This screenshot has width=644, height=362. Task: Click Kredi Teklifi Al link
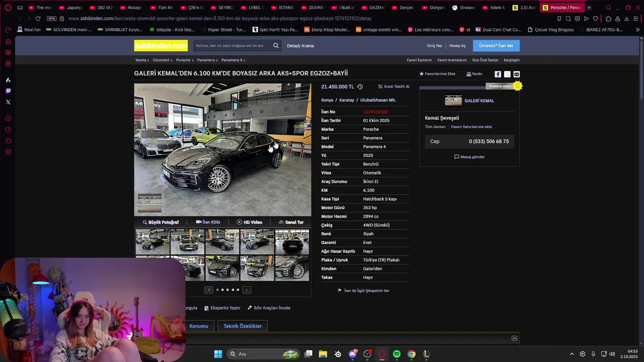393,86
